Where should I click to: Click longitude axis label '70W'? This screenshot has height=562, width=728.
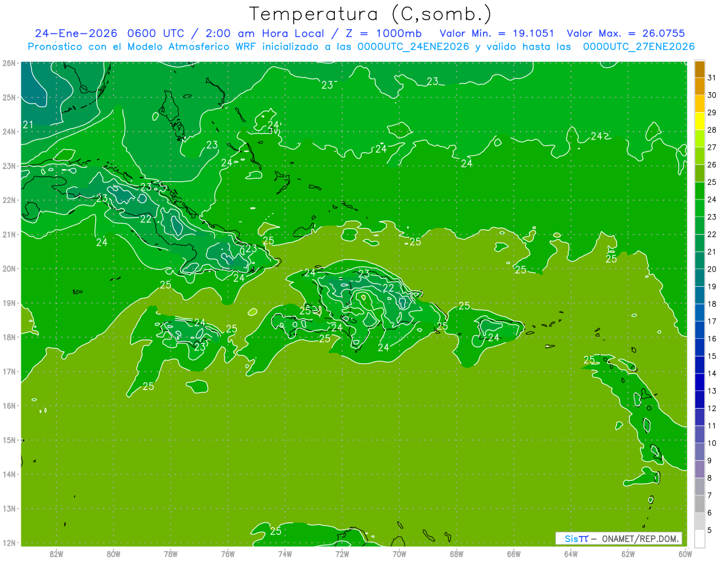pyautogui.click(x=399, y=554)
